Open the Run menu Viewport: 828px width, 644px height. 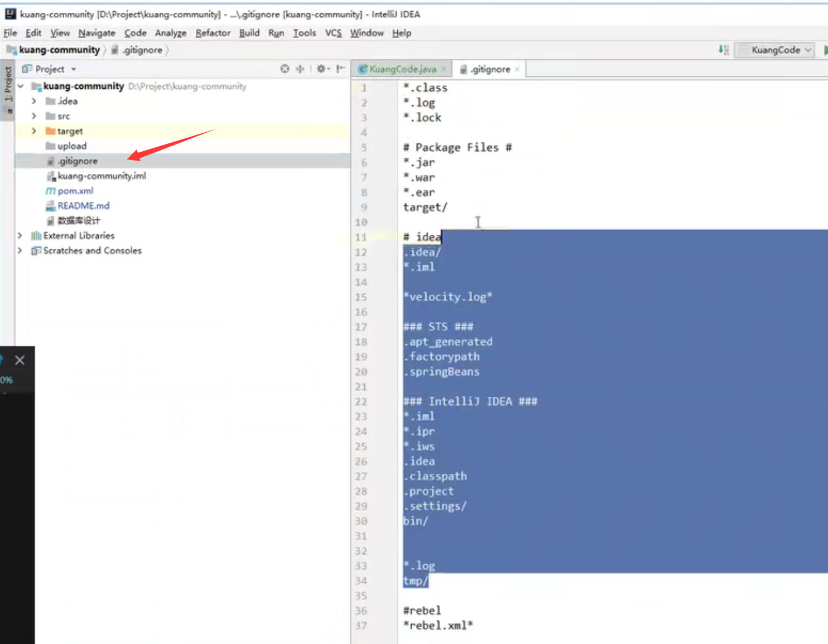tap(276, 33)
